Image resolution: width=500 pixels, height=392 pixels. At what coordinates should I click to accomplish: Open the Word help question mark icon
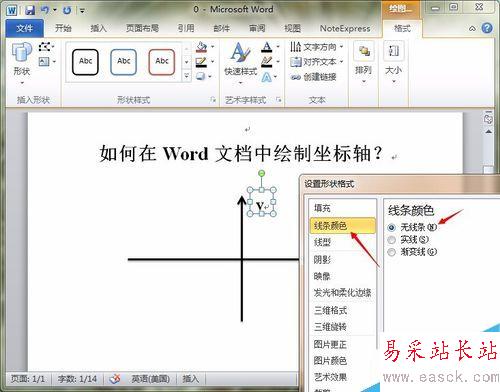(x=487, y=28)
